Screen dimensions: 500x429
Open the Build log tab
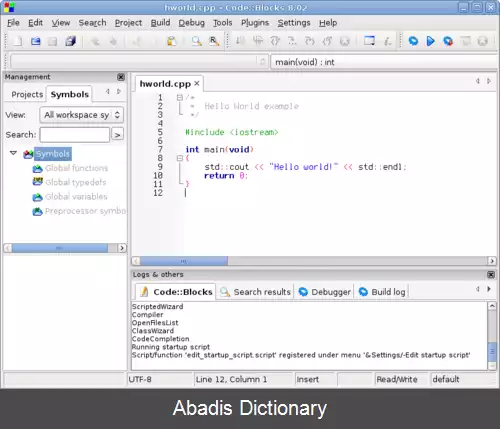(382, 292)
